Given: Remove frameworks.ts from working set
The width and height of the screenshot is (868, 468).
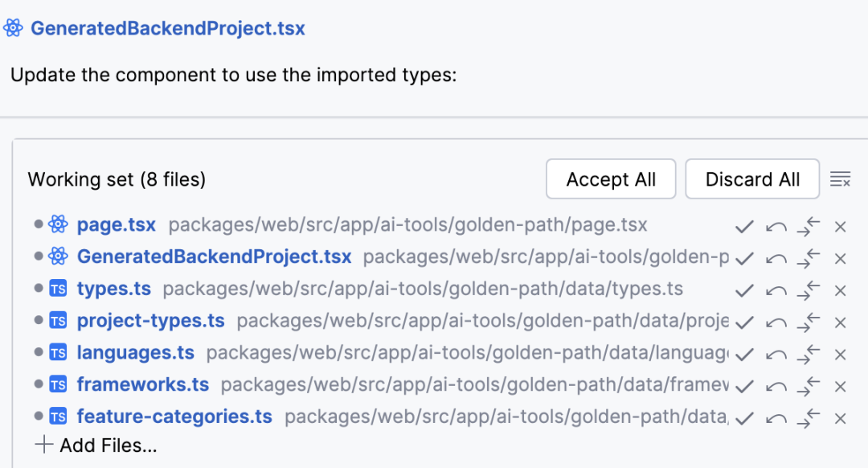Looking at the screenshot, I should [841, 387].
